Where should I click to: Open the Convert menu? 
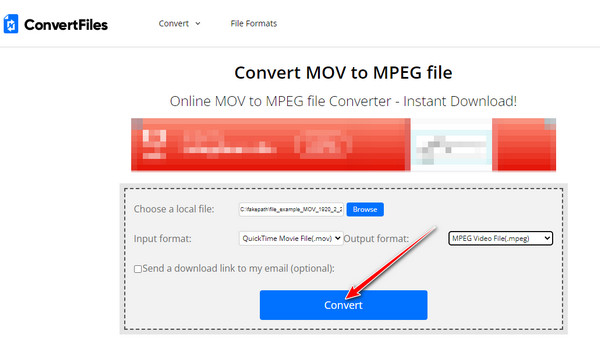click(174, 23)
